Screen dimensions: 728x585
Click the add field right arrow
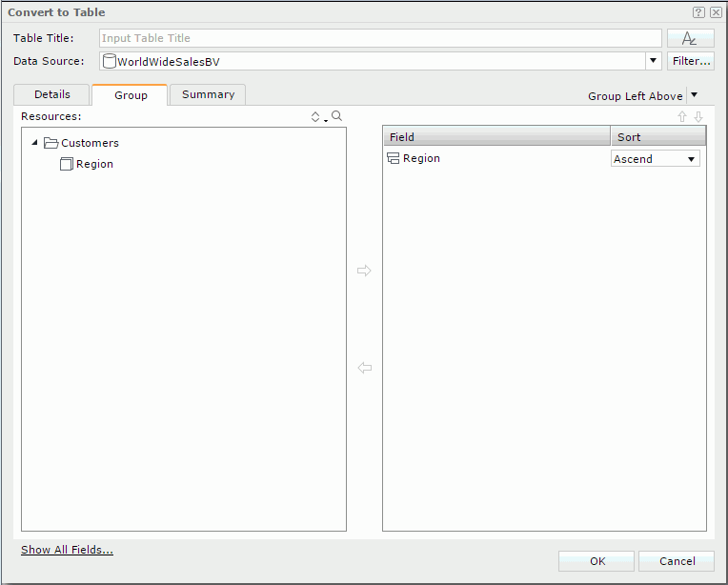[x=364, y=271]
